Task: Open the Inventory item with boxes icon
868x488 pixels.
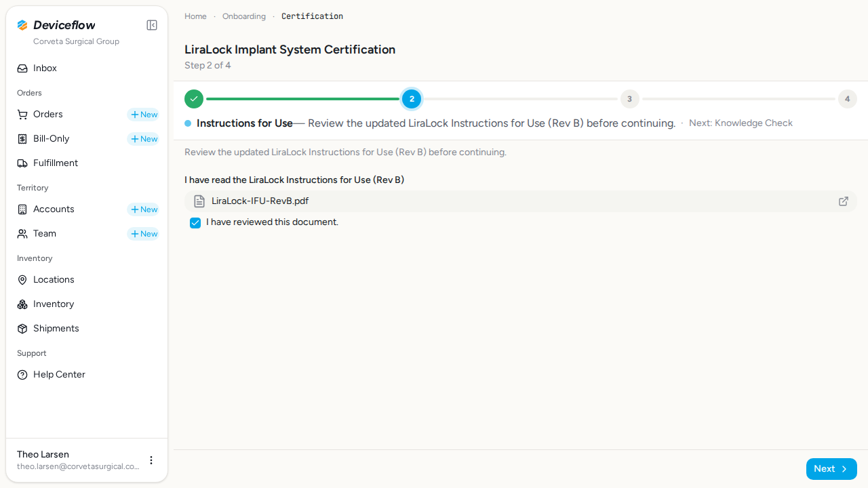Action: point(87,304)
